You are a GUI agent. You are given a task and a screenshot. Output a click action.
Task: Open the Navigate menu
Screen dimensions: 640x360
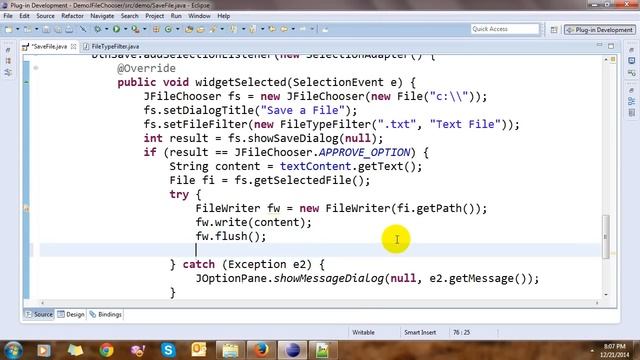102,16
